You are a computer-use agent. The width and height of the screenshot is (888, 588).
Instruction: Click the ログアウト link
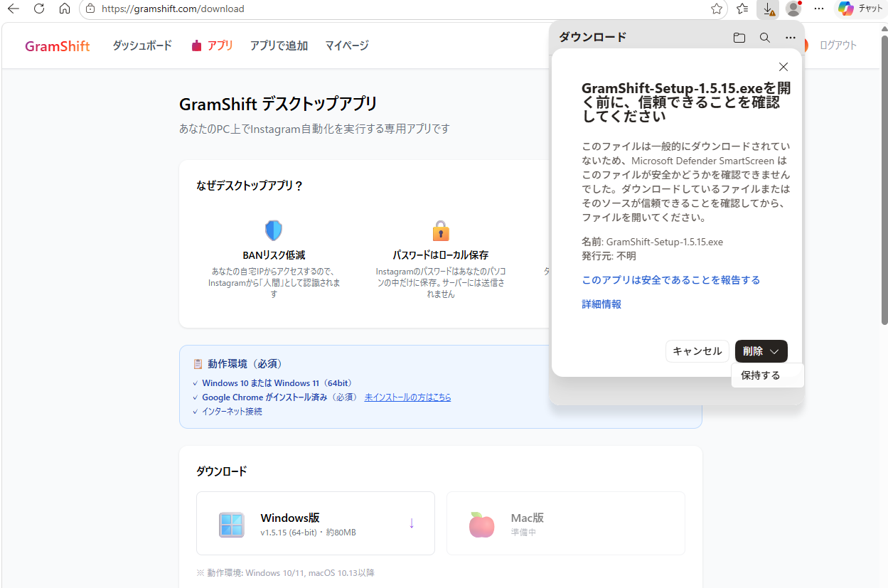coord(838,46)
